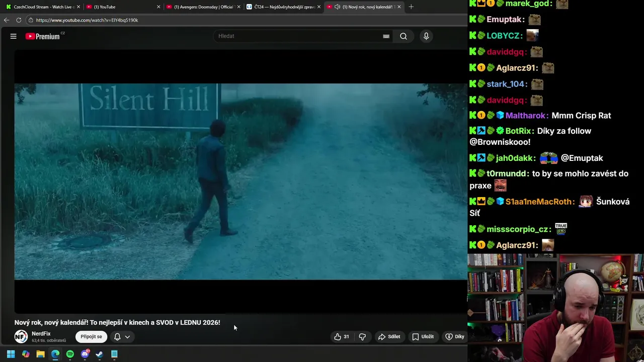Save video with the Uložit button
Image resolution: width=644 pixels, height=362 pixels.
[423, 336]
